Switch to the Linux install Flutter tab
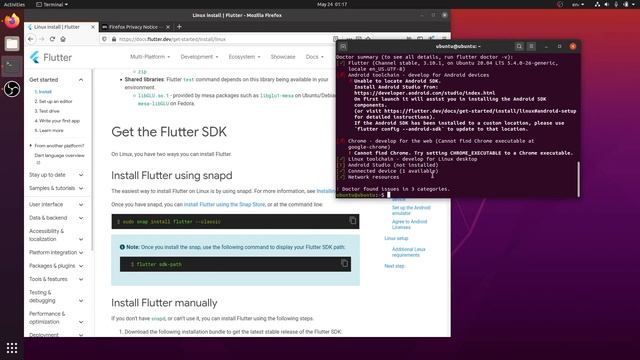Image resolution: width=640 pixels, height=360 pixels. (x=61, y=27)
